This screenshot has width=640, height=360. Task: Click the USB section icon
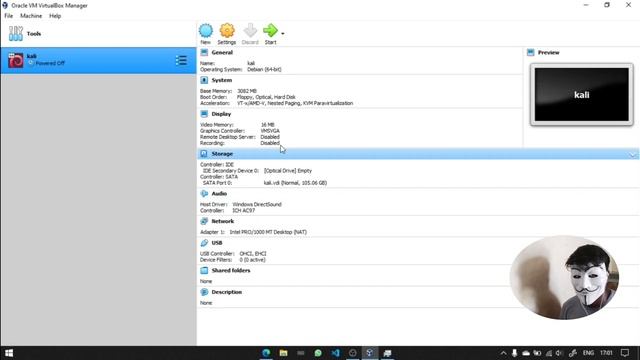coord(204,243)
